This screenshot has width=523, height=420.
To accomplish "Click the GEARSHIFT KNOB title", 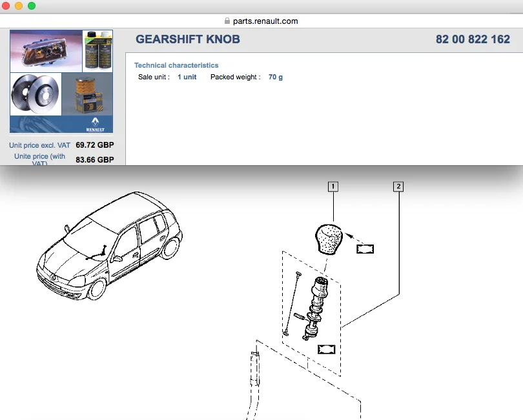I will pos(188,39).
